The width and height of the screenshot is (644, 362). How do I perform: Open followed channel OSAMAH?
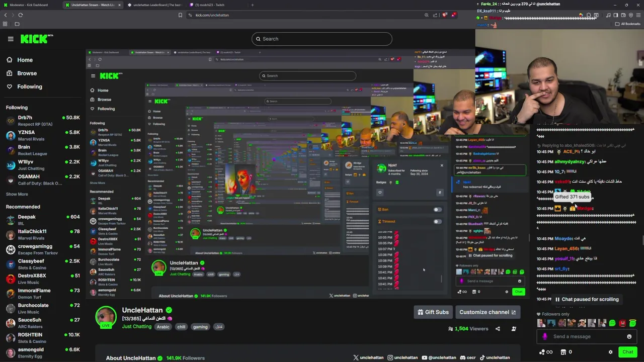[x=43, y=179]
